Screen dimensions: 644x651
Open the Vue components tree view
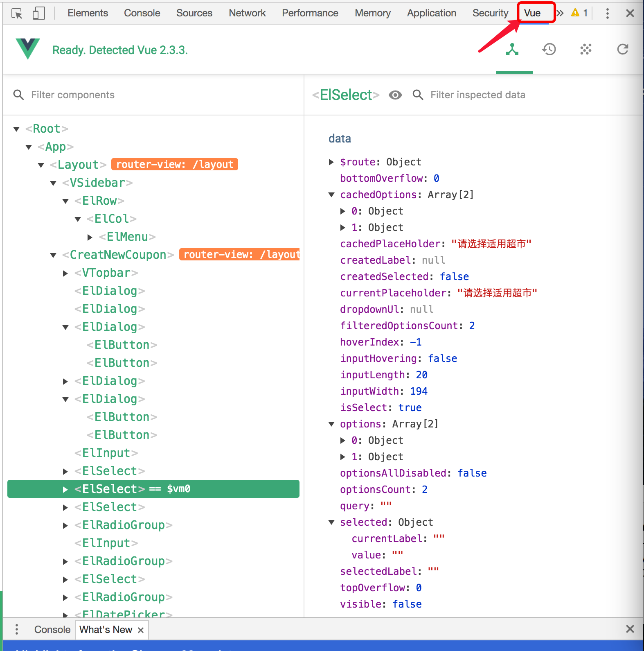coord(512,50)
